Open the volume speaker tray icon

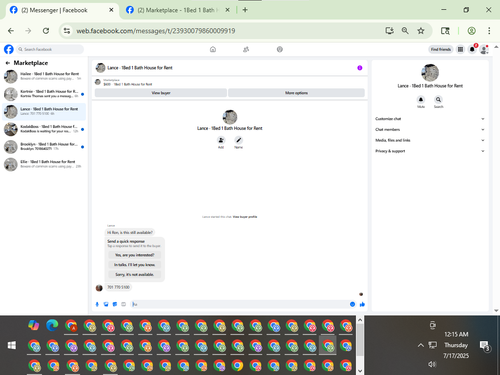432,364
